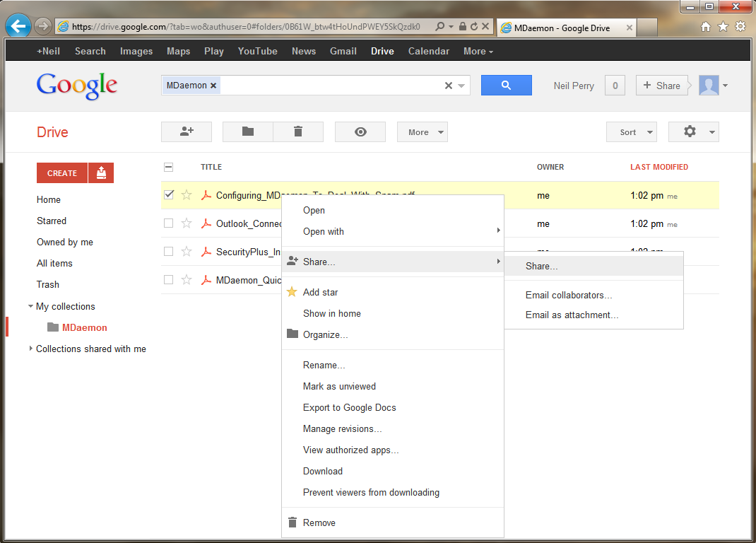Open Trash in sidebar
The height and width of the screenshot is (543, 756).
click(48, 284)
